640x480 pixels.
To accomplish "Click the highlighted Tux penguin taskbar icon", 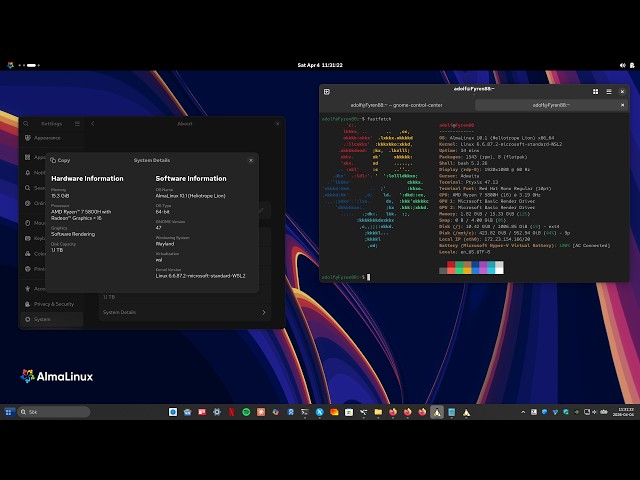I will 437,412.
